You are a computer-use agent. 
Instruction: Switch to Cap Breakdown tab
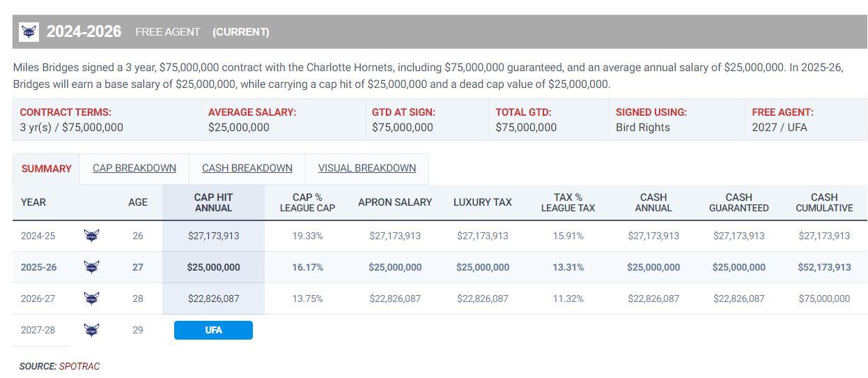tap(134, 168)
